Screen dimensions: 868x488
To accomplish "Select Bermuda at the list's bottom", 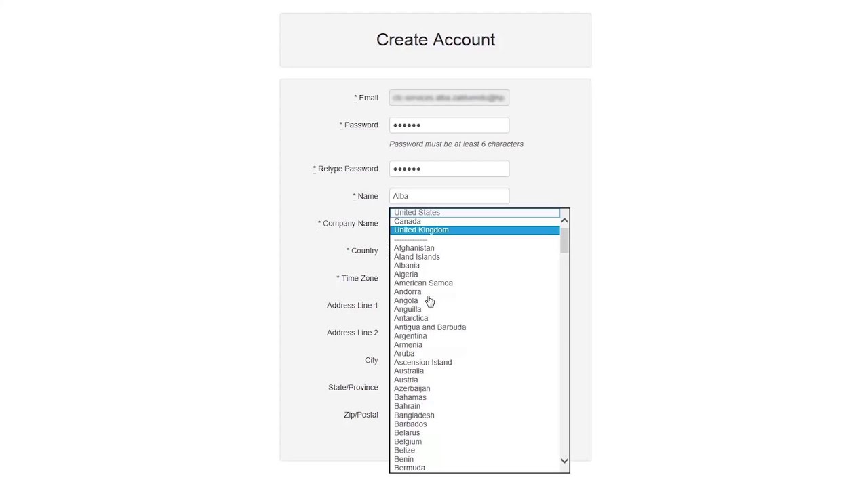I will point(410,468).
